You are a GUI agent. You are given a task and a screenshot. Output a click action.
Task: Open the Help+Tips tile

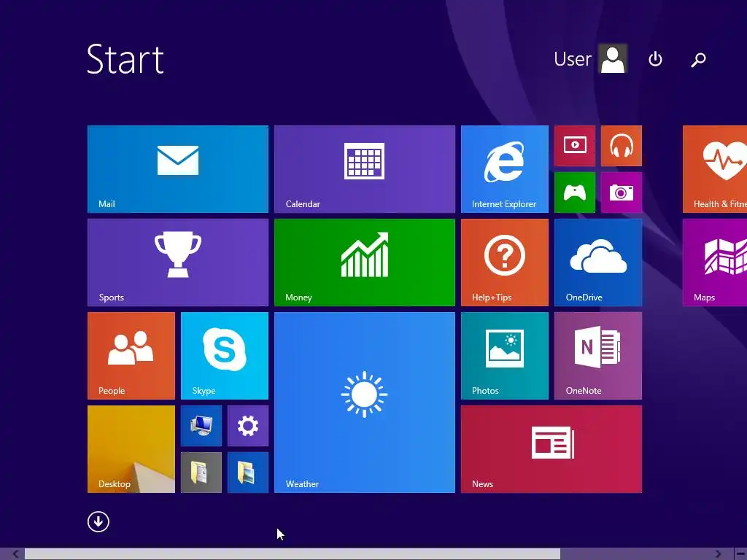click(x=505, y=262)
